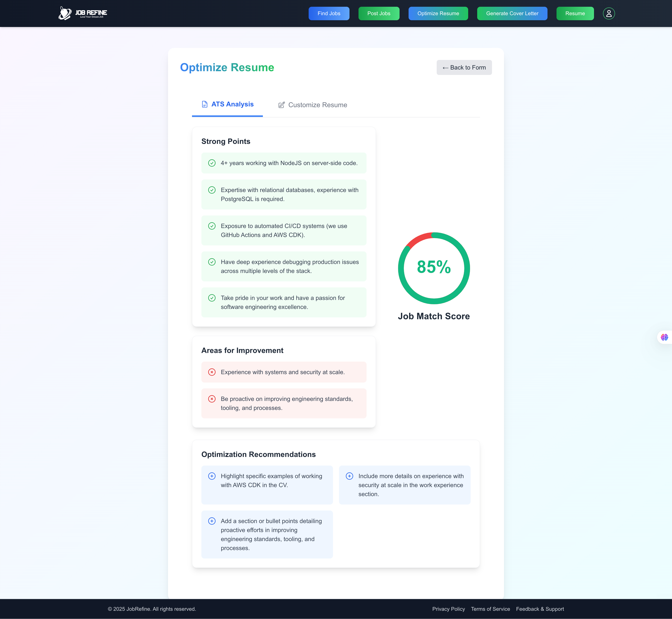Click plus icon beside AWS CDK recommendation

pos(212,476)
